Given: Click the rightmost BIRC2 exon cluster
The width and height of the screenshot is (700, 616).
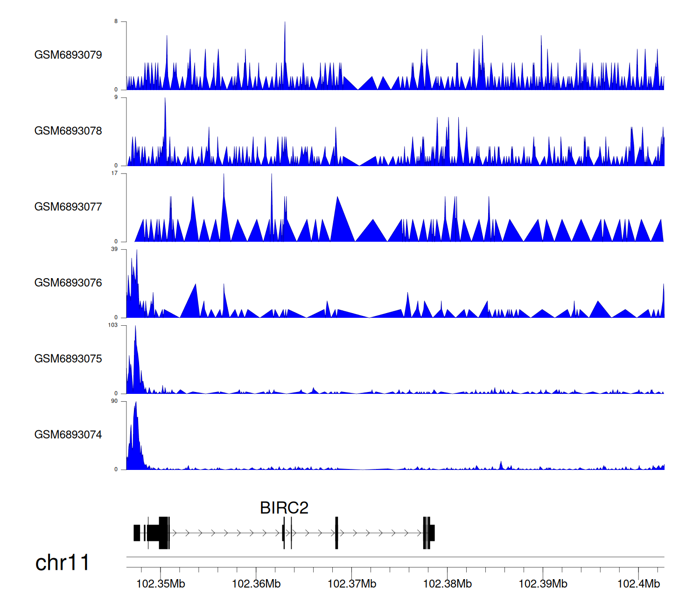Looking at the screenshot, I should point(429,533).
